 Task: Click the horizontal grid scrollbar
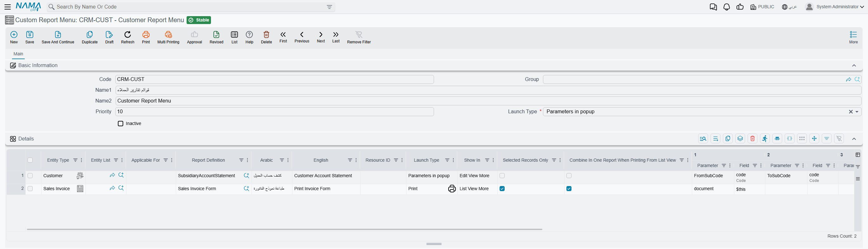click(x=284, y=229)
